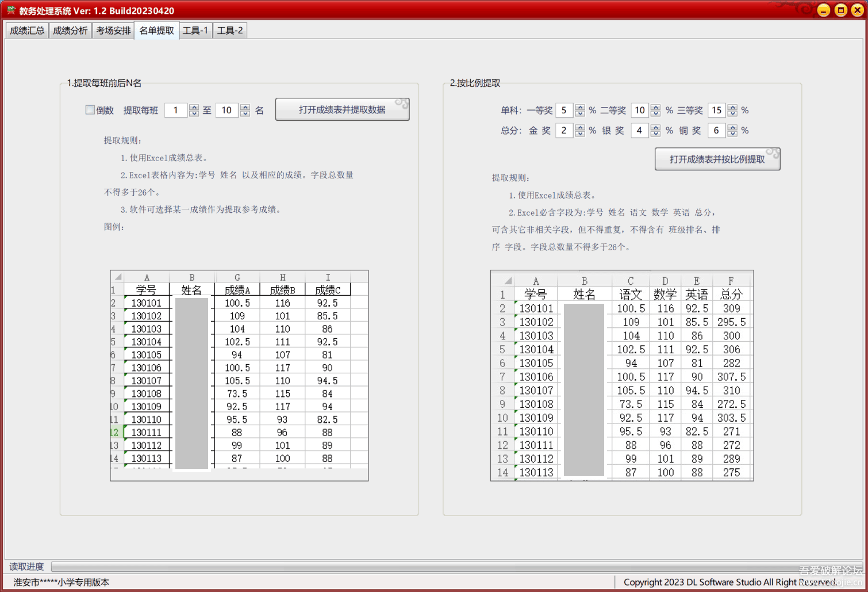Switch to the 成绩汇总 tab
This screenshot has width=868, height=592.
pyautogui.click(x=26, y=30)
